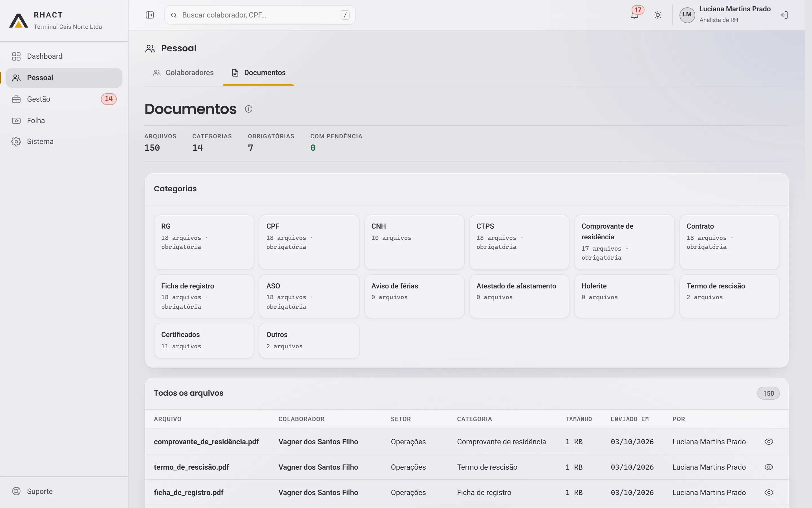Open the Comprovante de residência card
812x508 pixels.
pos(624,242)
